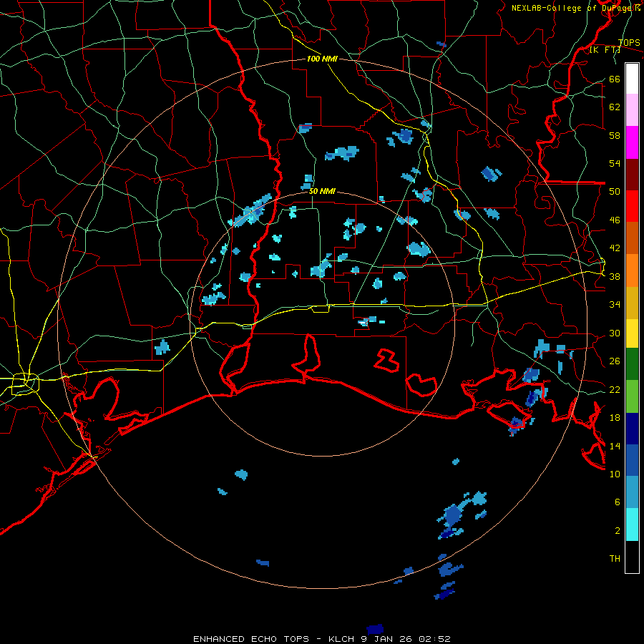Click the bright yellow legend color band
Viewport: 644px width, 644px height.
point(632,333)
